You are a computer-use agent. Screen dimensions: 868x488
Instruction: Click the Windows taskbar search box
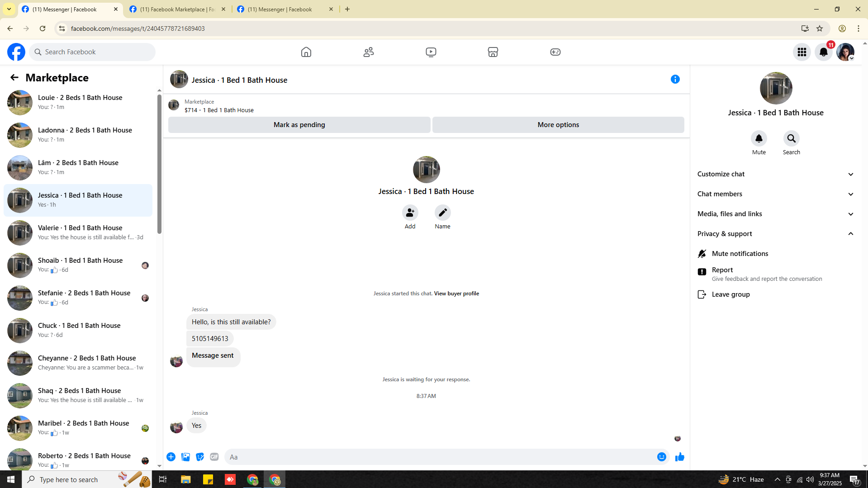point(87,479)
